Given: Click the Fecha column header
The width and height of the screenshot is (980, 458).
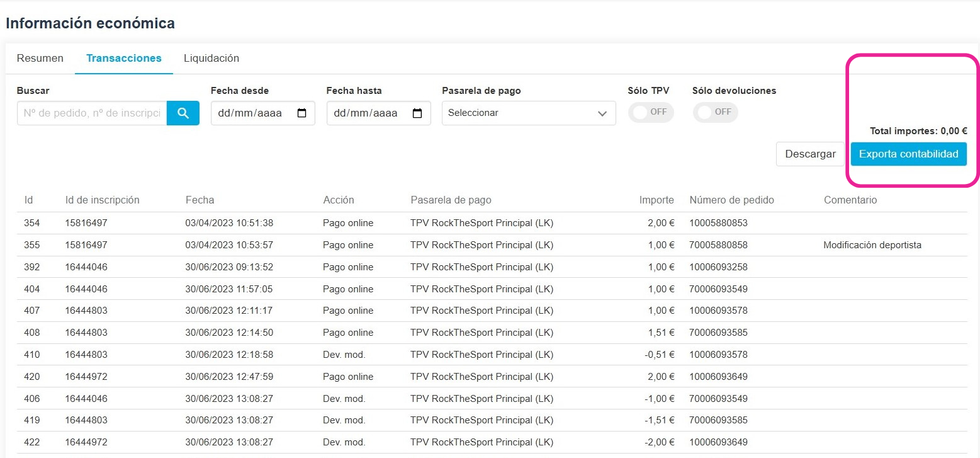Looking at the screenshot, I should (x=200, y=200).
